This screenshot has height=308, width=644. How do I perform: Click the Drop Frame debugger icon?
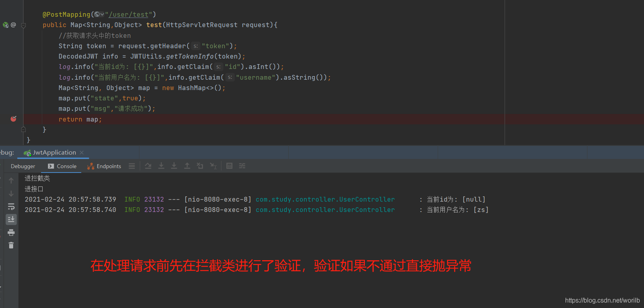(200, 166)
